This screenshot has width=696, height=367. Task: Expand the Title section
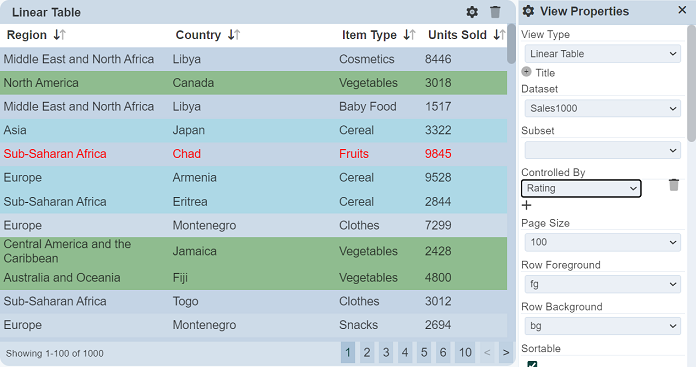point(526,71)
